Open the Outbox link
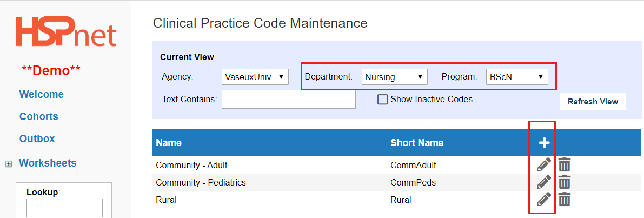644x218 pixels. (37, 139)
